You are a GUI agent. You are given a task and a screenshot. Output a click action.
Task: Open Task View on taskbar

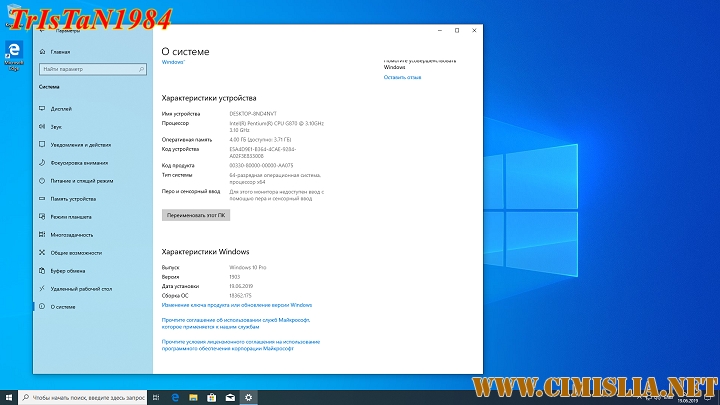coord(156,398)
